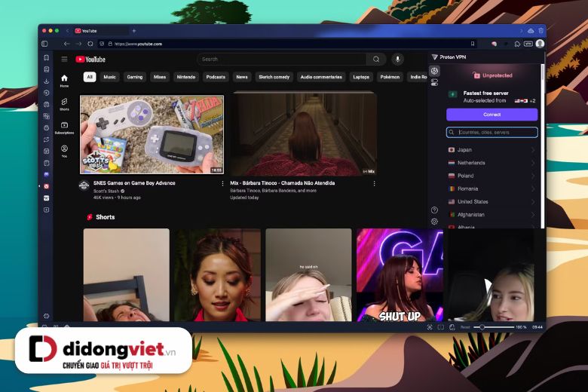Start voice search with microphone icon
This screenshot has width=588, height=392.
(398, 59)
